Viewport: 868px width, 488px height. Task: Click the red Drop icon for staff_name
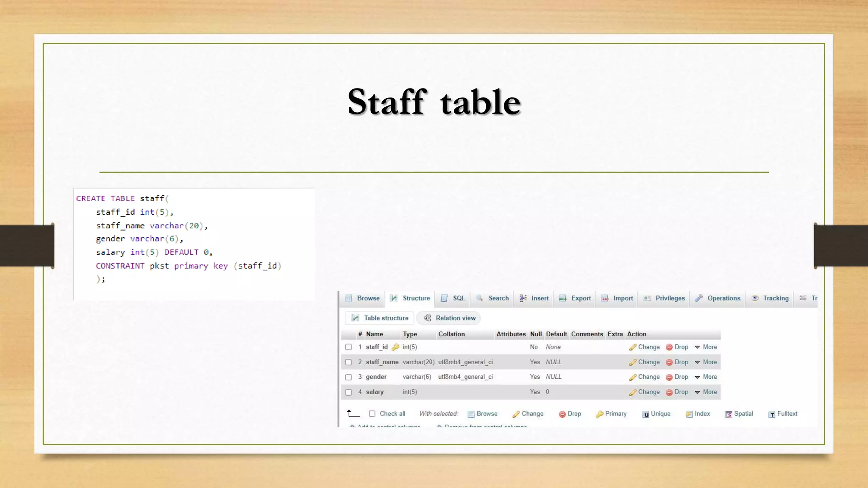click(669, 363)
